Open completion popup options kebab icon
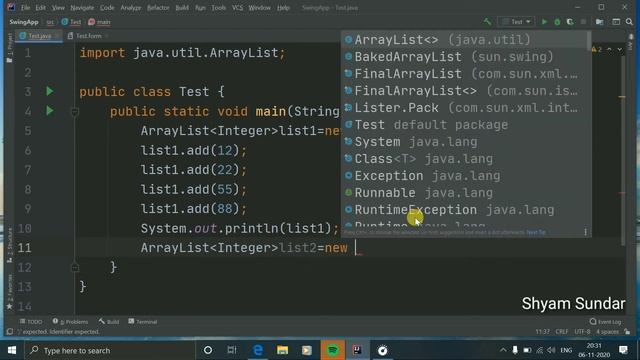640x360 pixels. 585,232
